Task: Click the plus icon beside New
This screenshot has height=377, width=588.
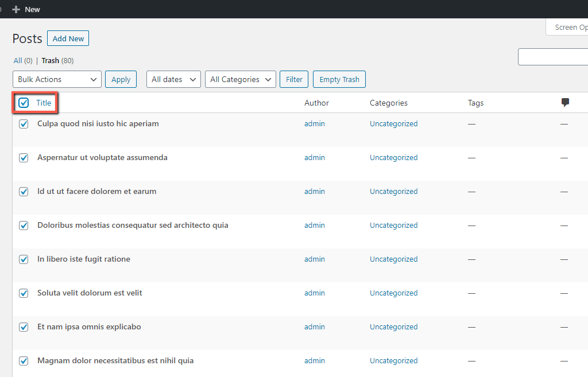Action: pyautogui.click(x=16, y=9)
